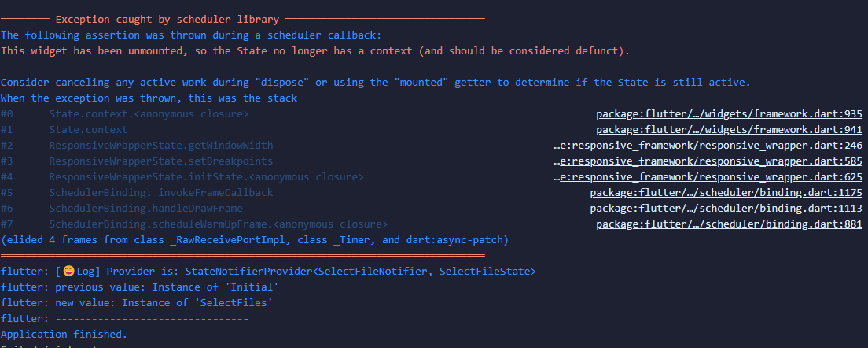This screenshot has height=348, width=868.
Task: Click SchedulerBinding._invokeFrameCallback stack frame
Action: [x=161, y=193]
